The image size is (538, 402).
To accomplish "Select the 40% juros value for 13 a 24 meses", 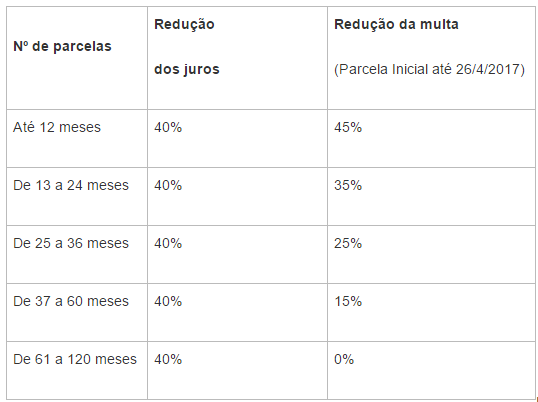I will tap(168, 185).
